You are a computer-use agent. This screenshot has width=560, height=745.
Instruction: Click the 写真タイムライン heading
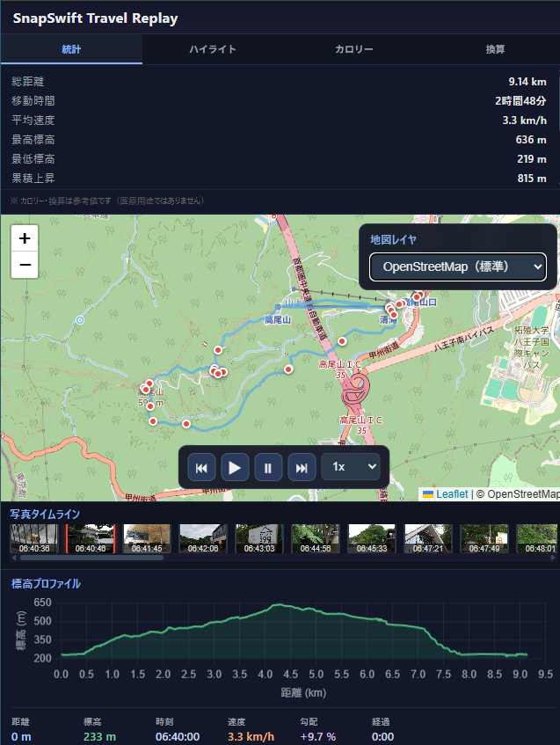coord(45,514)
